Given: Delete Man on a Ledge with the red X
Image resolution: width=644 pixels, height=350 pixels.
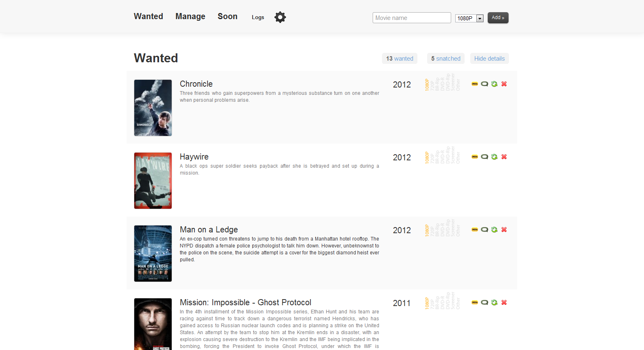Looking at the screenshot, I should 504,230.
